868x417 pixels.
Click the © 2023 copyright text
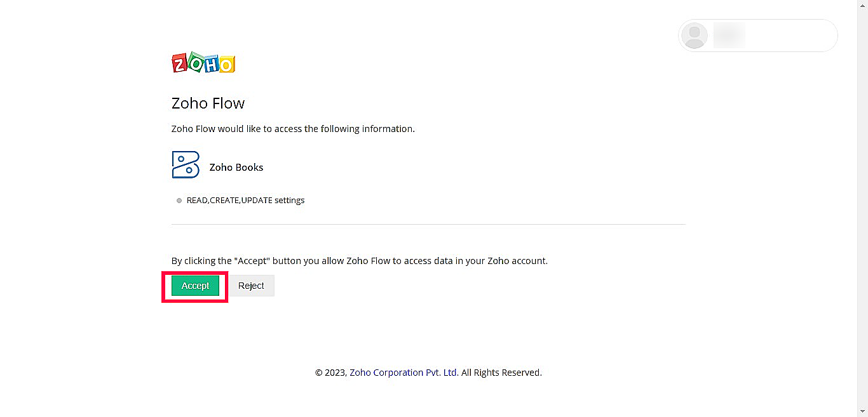click(x=331, y=373)
